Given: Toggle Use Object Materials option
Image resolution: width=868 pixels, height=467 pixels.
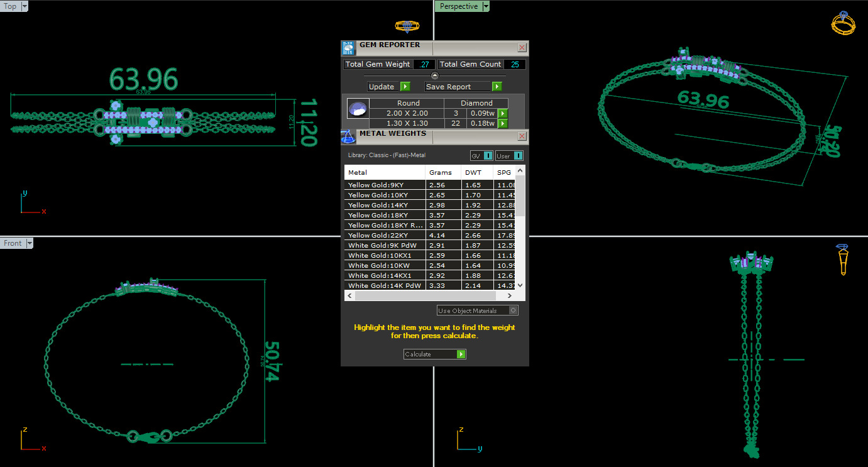Looking at the screenshot, I should [x=478, y=310].
